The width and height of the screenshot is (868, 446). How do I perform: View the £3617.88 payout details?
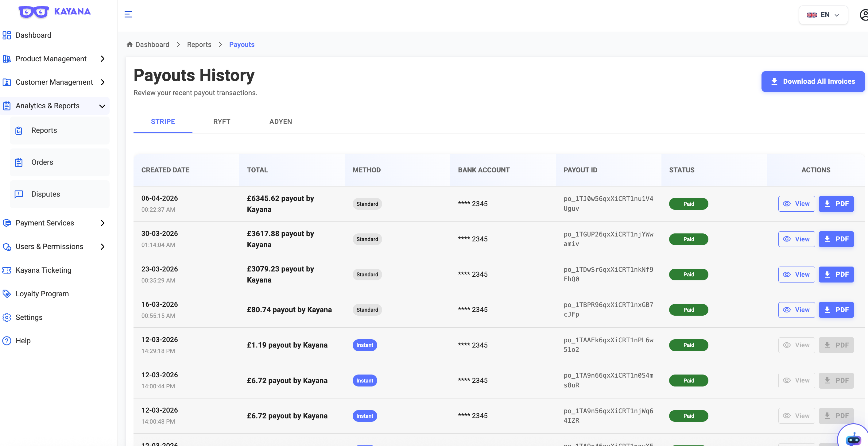(796, 239)
